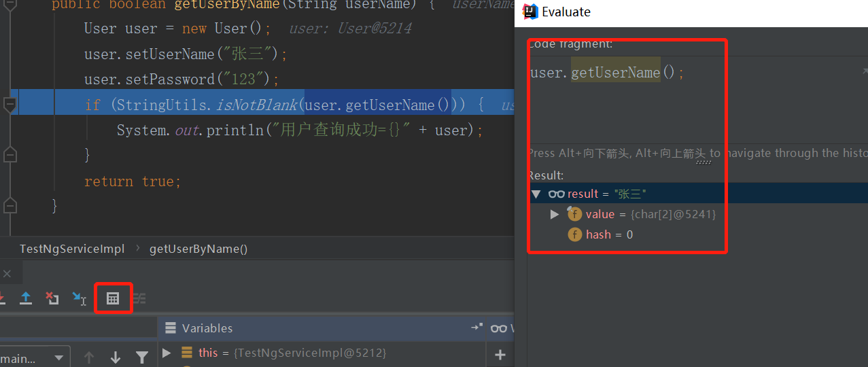Click the greyed Trace Current Stream Chain icon
868x367 pixels.
pos(139,298)
